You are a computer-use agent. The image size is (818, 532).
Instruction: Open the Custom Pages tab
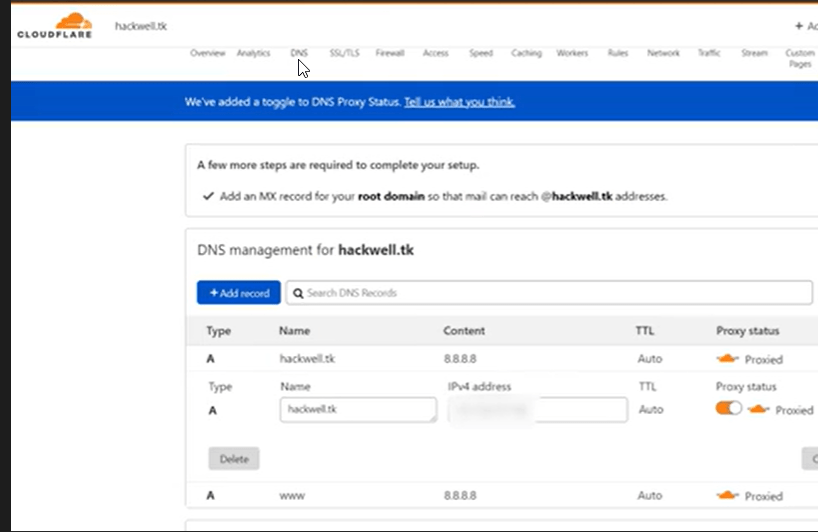pyautogui.click(x=799, y=58)
